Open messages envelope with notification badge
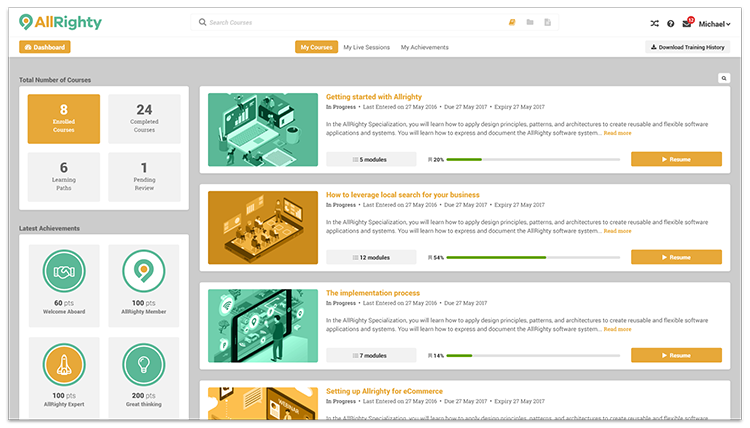This screenshot has height=428, width=750. [686, 23]
